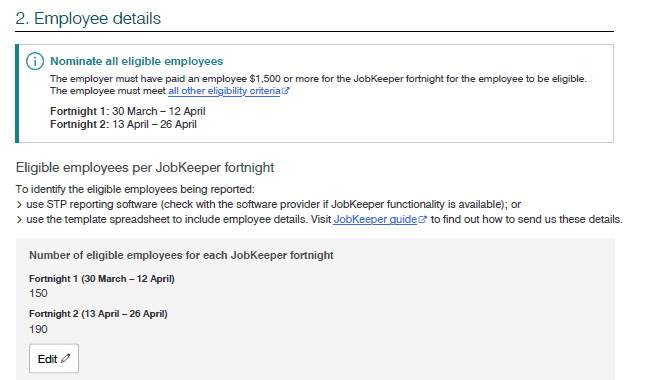Click the Fortnight 1 value 150
This screenshot has width=655, height=380.
38,294
